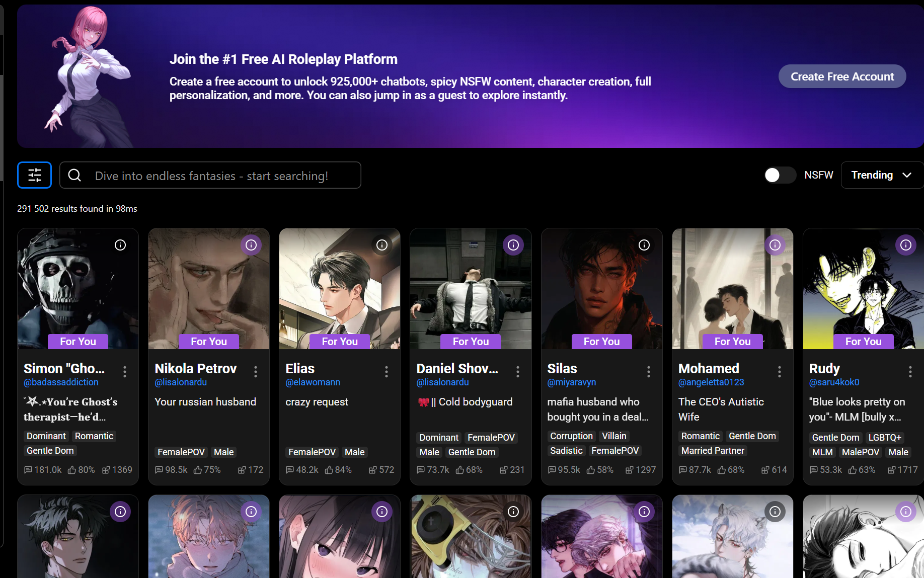Select LGBTQ+ tag on Rudy card
This screenshot has width=924, height=578.
885,438
